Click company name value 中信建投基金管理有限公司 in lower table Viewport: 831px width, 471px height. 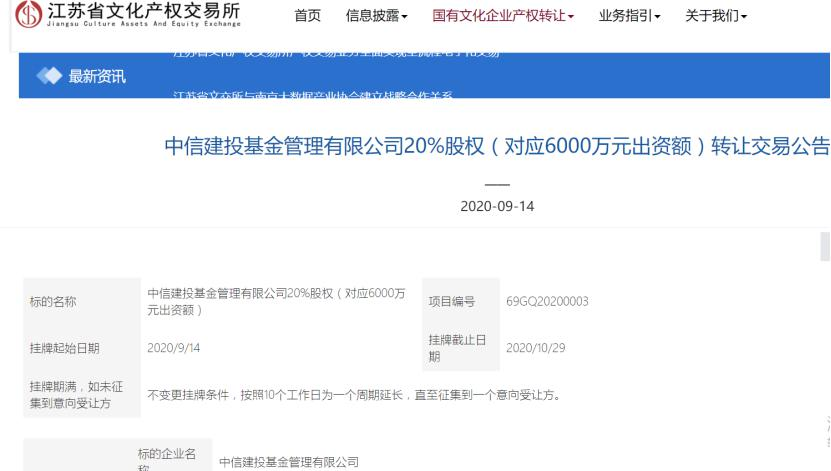coord(289,463)
